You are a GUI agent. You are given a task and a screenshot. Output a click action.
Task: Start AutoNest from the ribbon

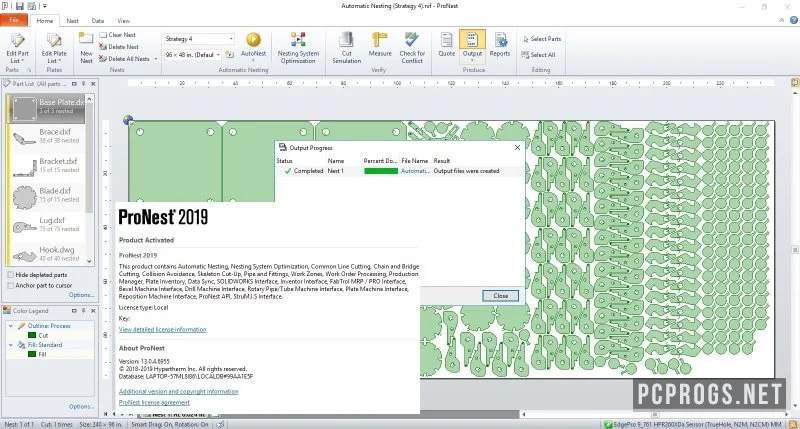coord(253,45)
